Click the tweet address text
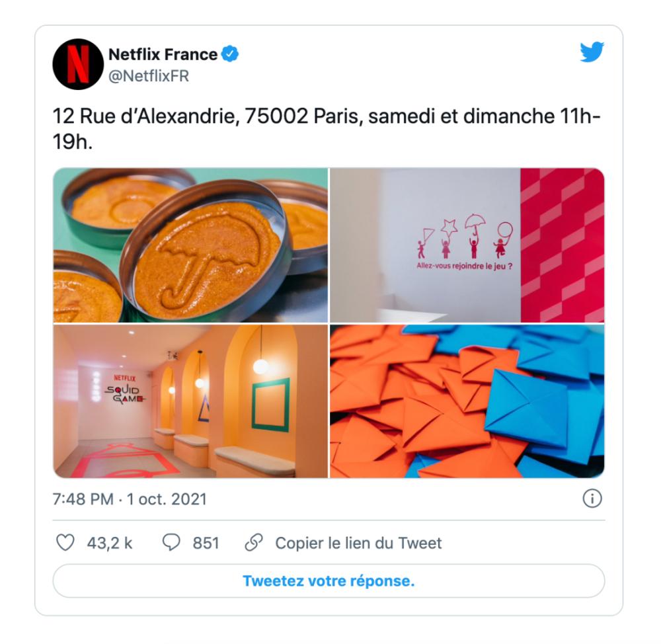Screen dimensions: 661x644 (x=327, y=129)
